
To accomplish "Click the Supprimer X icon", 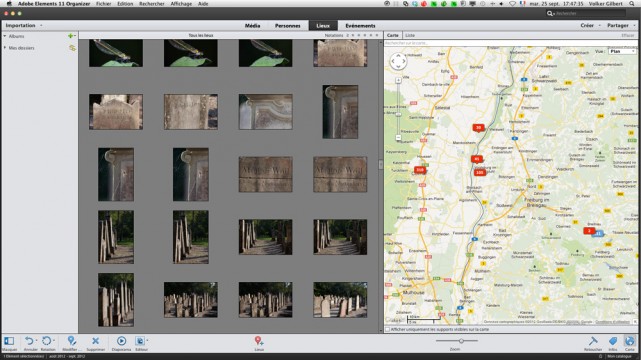I will click(x=95, y=340).
